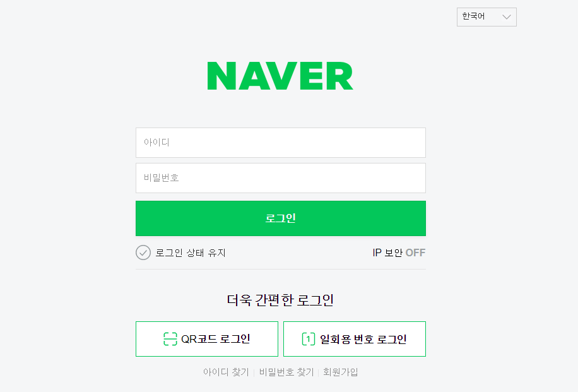Toggle the 로그인 상태 유지 option label

click(190, 252)
